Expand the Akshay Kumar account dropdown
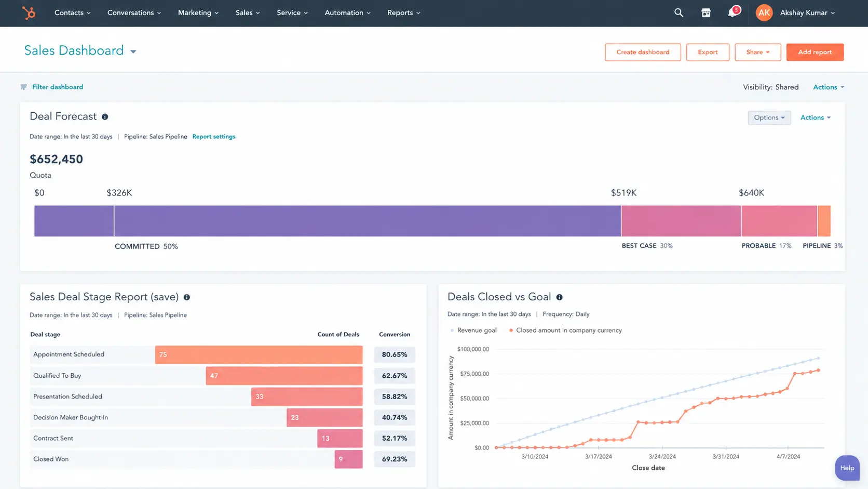 [807, 12]
